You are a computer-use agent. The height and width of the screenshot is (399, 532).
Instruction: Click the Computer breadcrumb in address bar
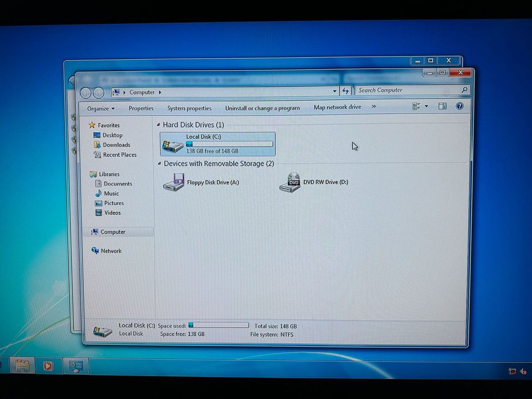click(142, 92)
